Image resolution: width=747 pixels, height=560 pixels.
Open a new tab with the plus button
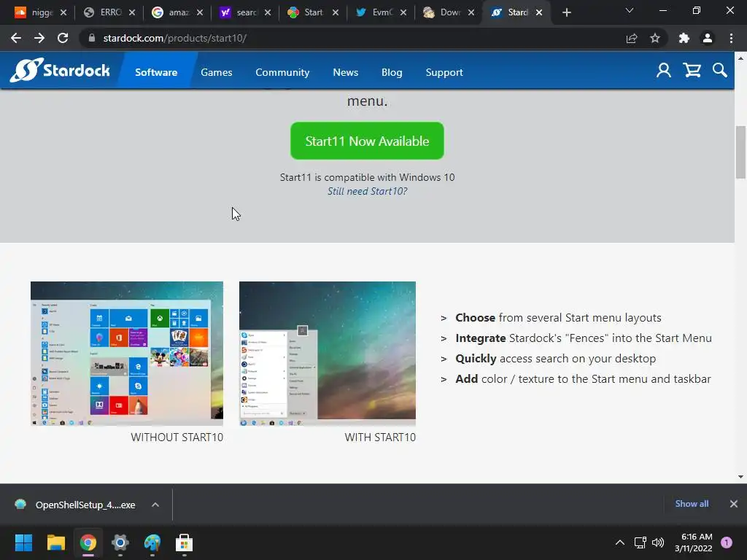[566, 12]
